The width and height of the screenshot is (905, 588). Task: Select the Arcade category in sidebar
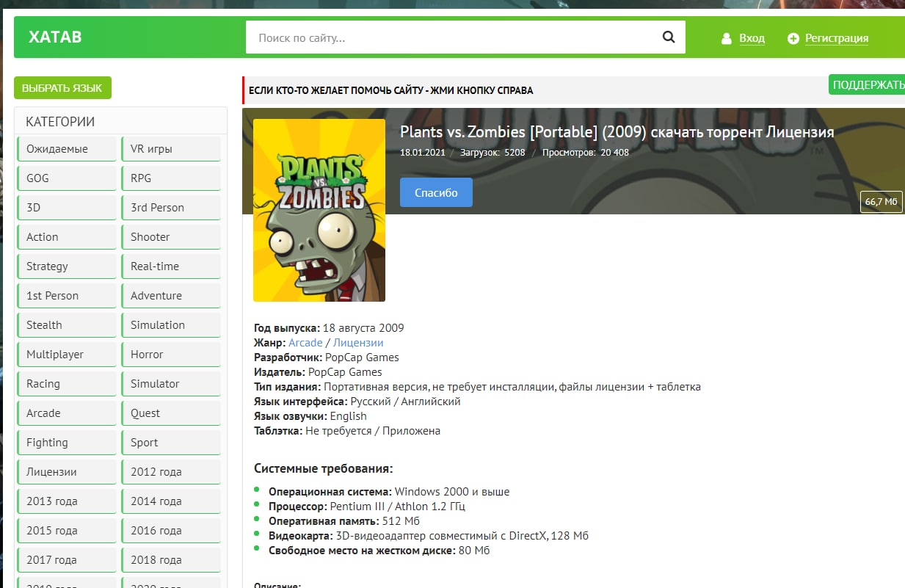[67, 413]
